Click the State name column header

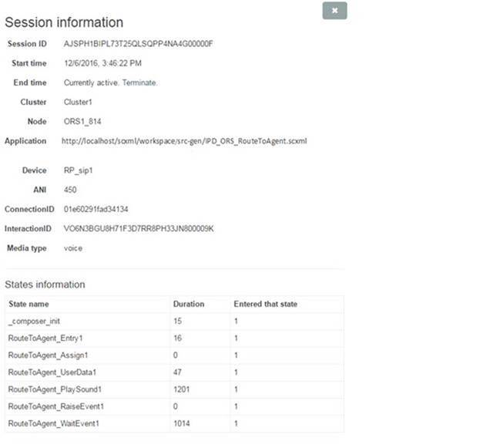tap(29, 304)
